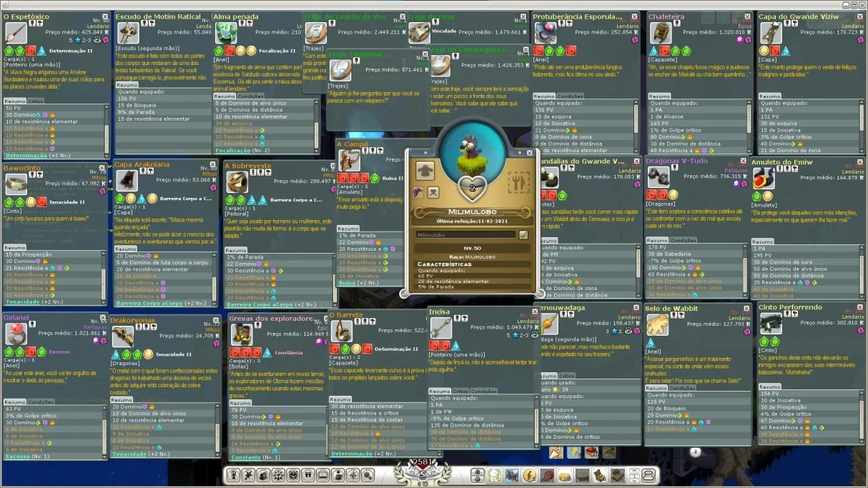Open the menu icon at bottom bar's right end
The height and width of the screenshot is (488, 868).
point(648,476)
